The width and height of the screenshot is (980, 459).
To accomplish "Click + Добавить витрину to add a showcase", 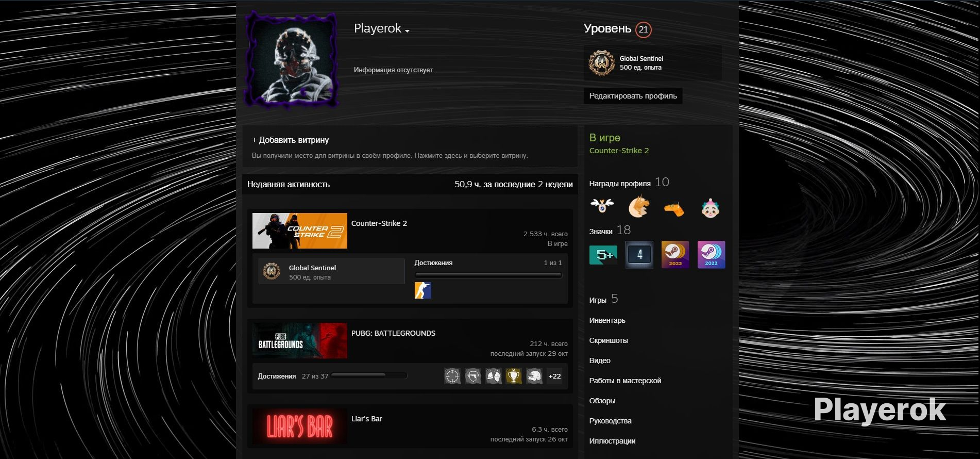I will (291, 140).
